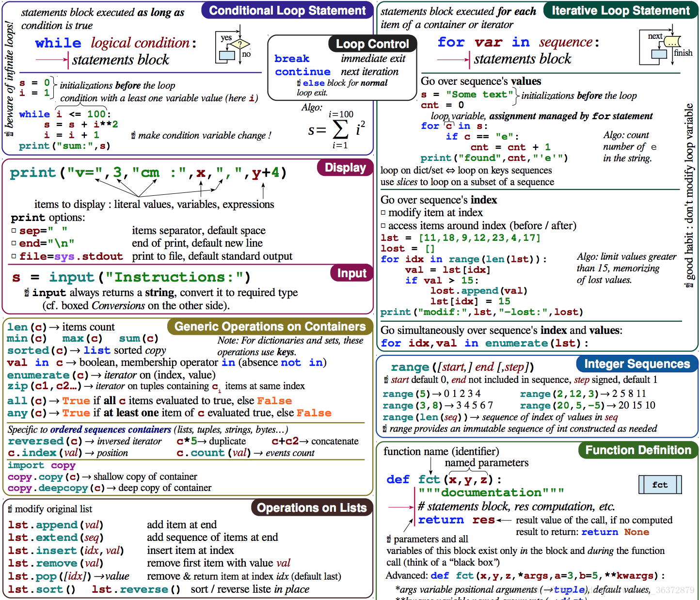Click the 'lst.sort()' list operation
The height and width of the screenshot is (600, 700).
pos(42,589)
